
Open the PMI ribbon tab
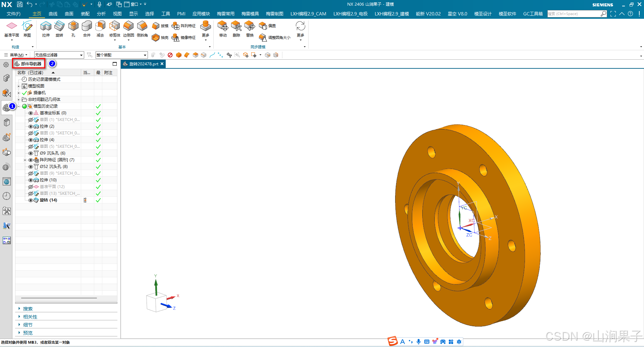coord(181,14)
